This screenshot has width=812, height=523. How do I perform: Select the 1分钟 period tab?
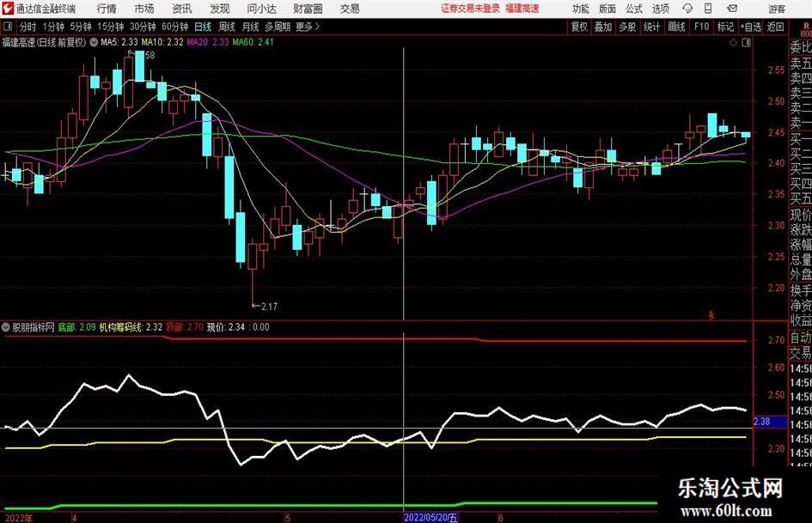click(x=53, y=27)
